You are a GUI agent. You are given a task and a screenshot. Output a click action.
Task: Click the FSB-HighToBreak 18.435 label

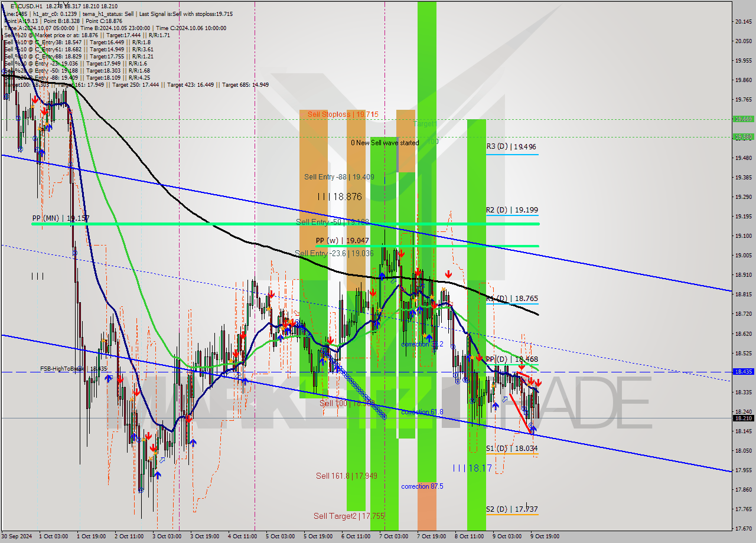point(73,368)
